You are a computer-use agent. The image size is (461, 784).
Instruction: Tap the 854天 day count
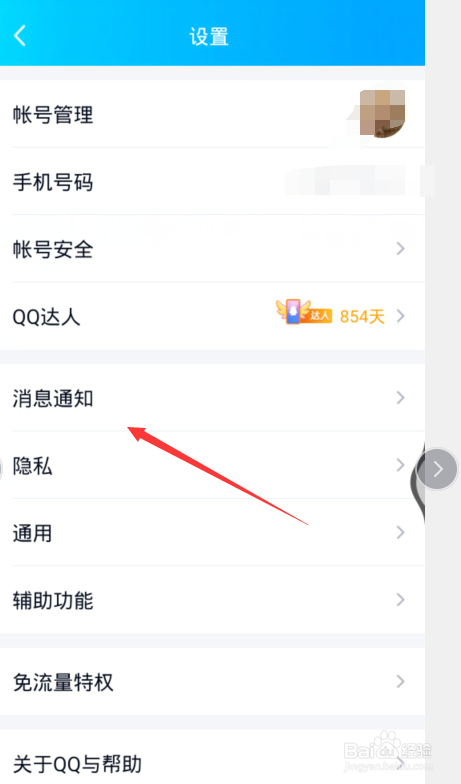[x=362, y=316]
